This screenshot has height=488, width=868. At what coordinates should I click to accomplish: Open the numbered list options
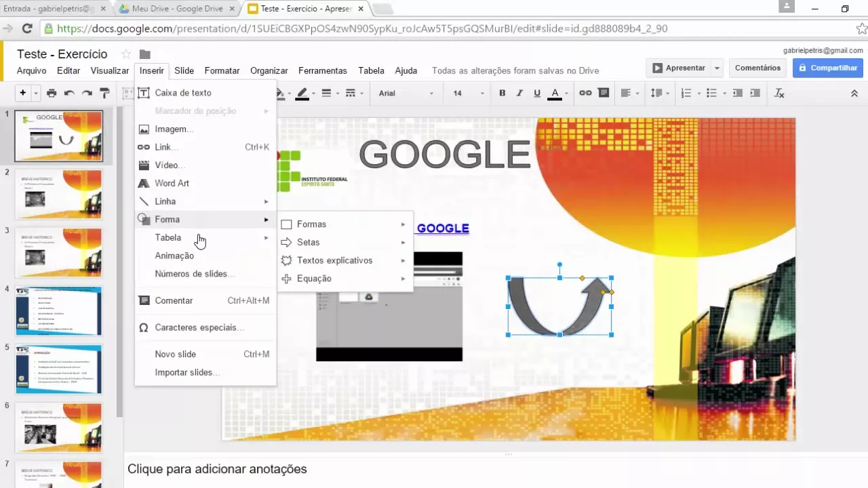pyautogui.click(x=690, y=93)
